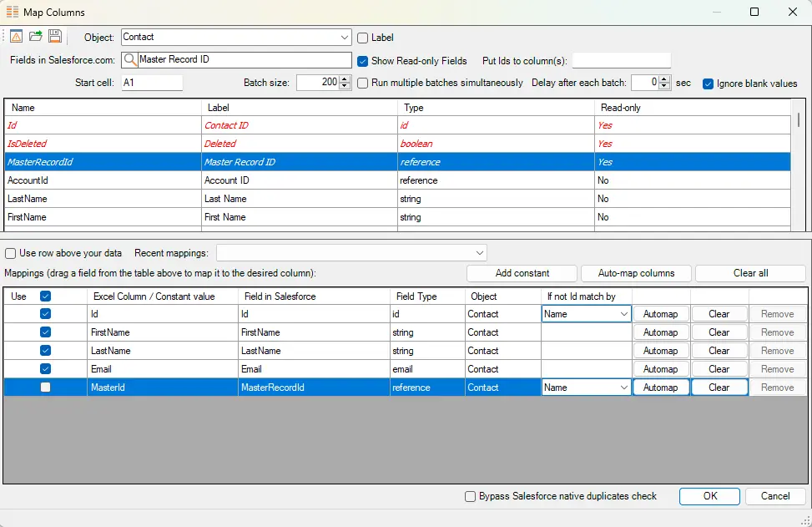The width and height of the screenshot is (812, 527).
Task: Click the Add constant button
Action: (522, 273)
